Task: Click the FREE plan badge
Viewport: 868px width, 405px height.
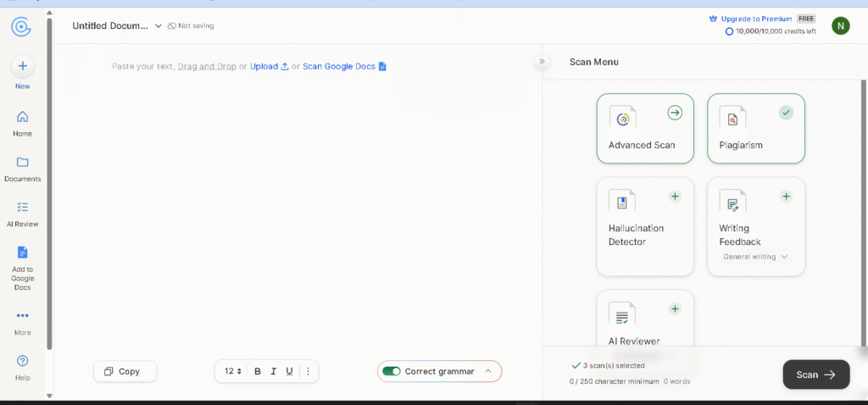Action: click(806, 19)
